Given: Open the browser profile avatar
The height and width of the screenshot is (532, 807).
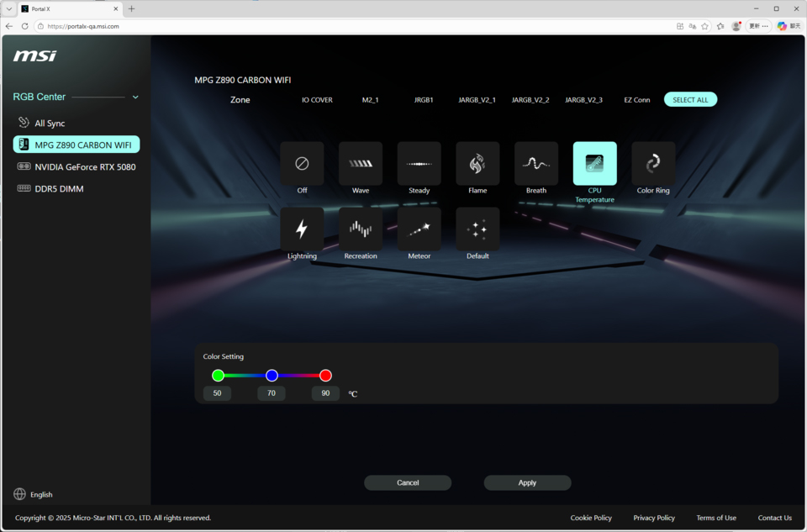Looking at the screenshot, I should [736, 26].
